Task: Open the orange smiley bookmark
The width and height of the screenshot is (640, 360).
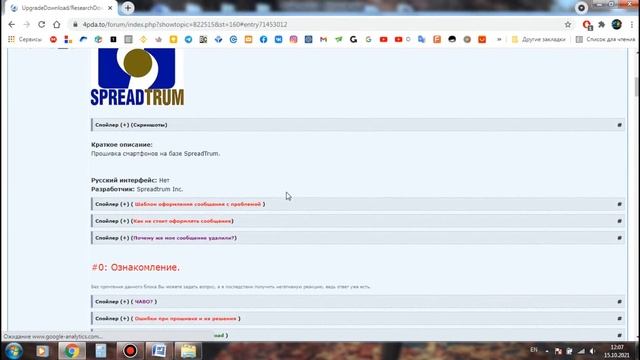Action: [x=482, y=39]
